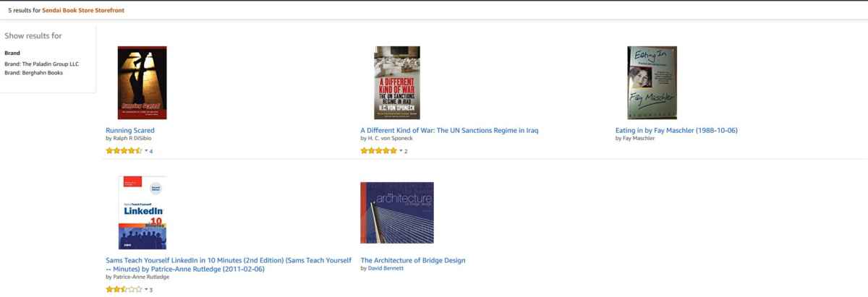The width and height of the screenshot is (868, 297).
Task: Open the Running Scared book cover image
Action: (x=142, y=82)
